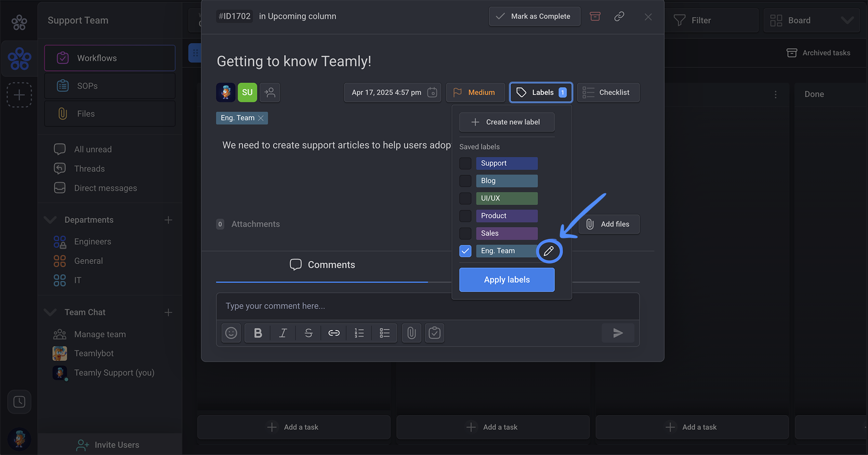
Task: Remove the Eng. Team tag with its x
Action: [x=261, y=118]
